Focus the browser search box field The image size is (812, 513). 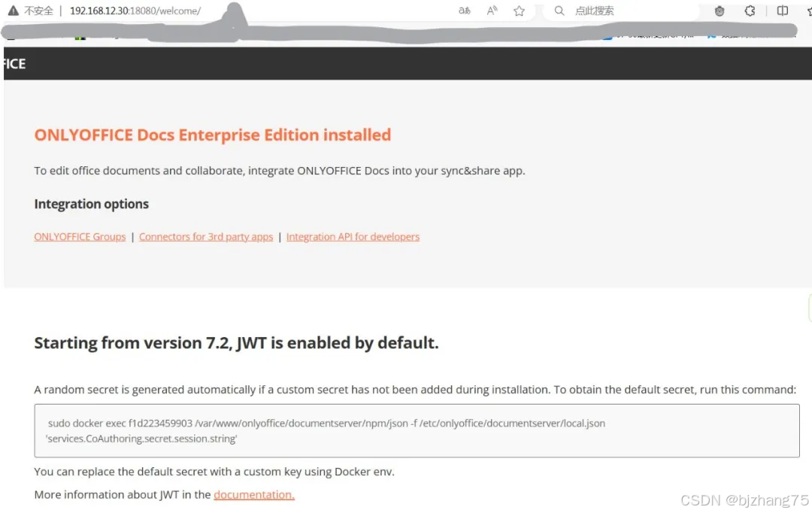[620, 11]
